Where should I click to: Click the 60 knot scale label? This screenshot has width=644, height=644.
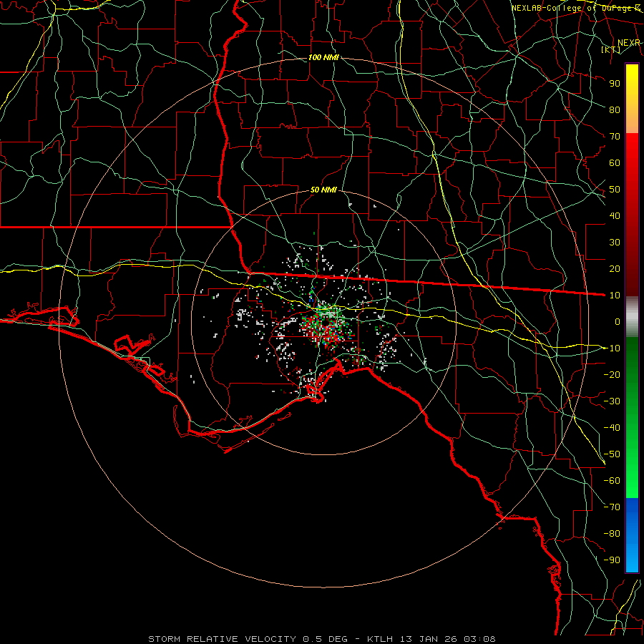click(x=615, y=162)
